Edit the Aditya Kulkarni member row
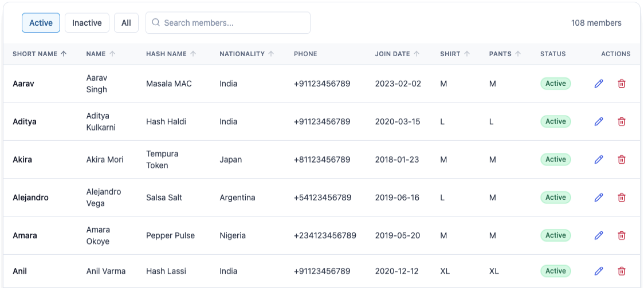Screen dimensions: 644x288 click(x=599, y=121)
